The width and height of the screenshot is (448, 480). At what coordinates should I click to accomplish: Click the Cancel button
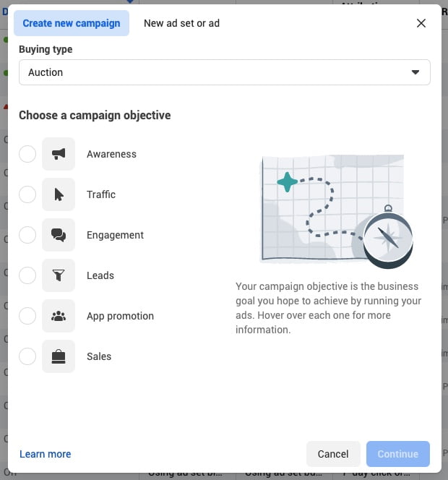click(x=333, y=454)
